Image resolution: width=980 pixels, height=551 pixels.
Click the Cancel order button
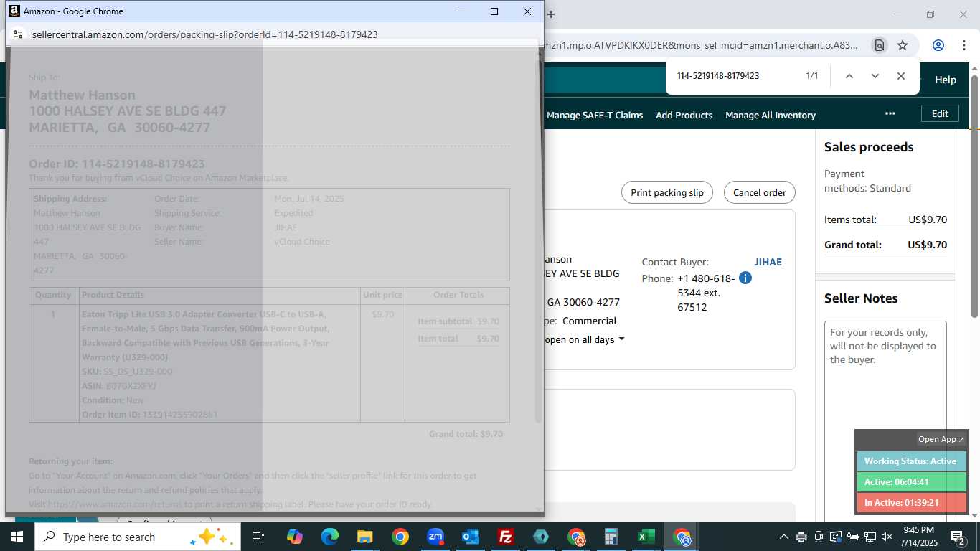[760, 192]
